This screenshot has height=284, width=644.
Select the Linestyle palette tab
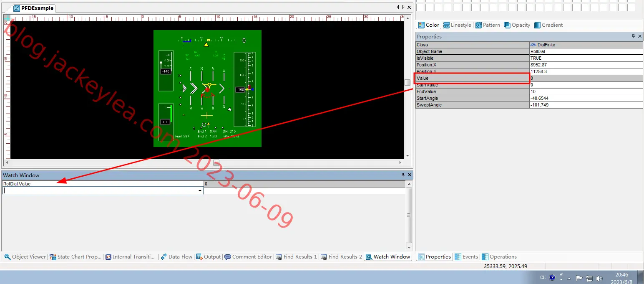coord(457,25)
